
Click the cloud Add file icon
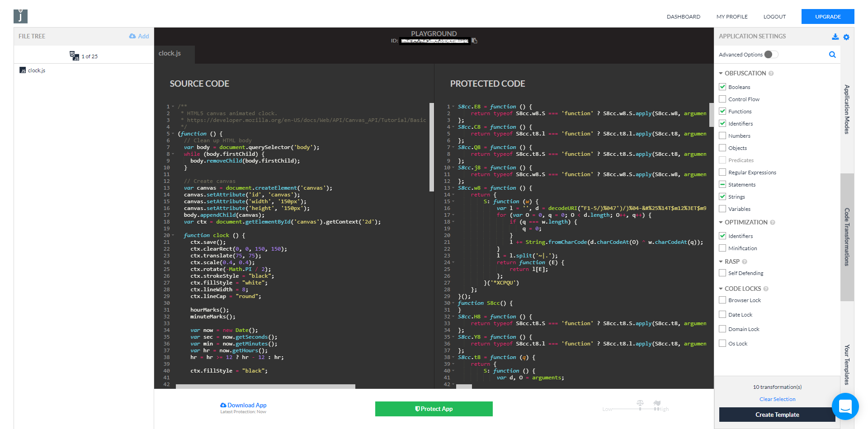(132, 36)
